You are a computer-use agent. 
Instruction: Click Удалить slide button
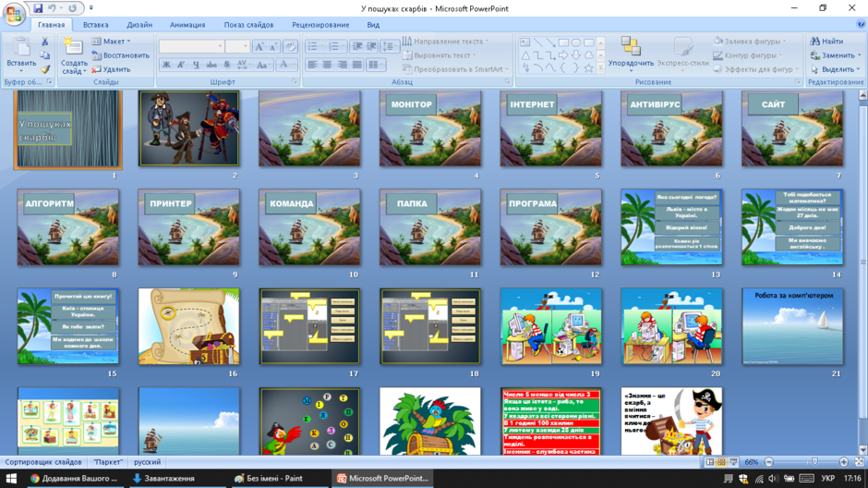111,70
